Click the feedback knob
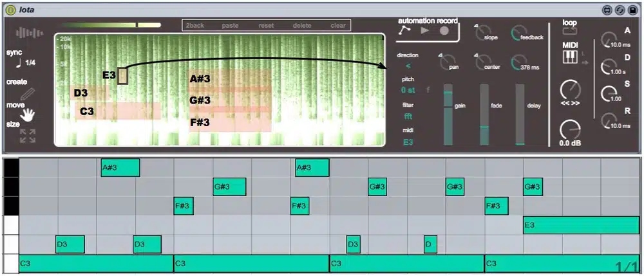This screenshot has height=276, width=644. tap(519, 33)
